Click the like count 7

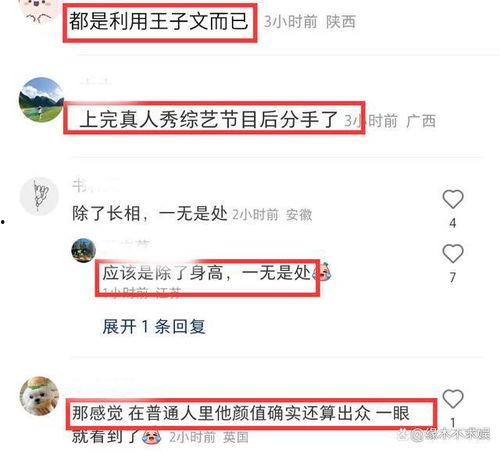tap(453, 277)
